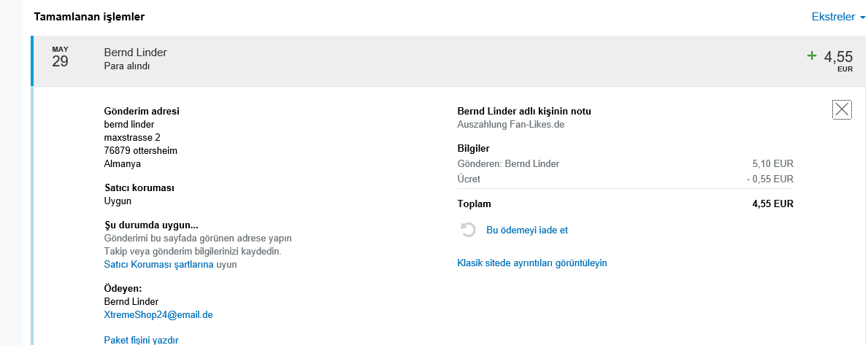Click the green plus icon beside the amount
Screen dimensions: 868x345
coord(811,55)
